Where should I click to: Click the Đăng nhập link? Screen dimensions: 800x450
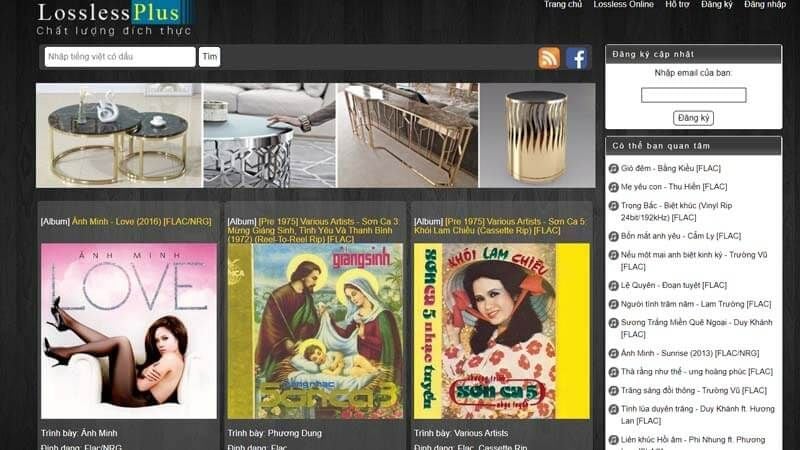pos(765,4)
